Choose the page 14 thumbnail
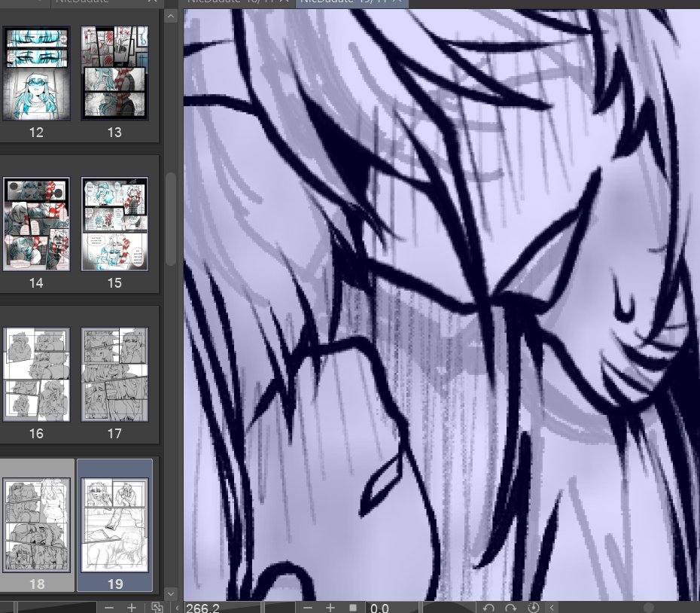The width and height of the screenshot is (700, 613). 36,224
